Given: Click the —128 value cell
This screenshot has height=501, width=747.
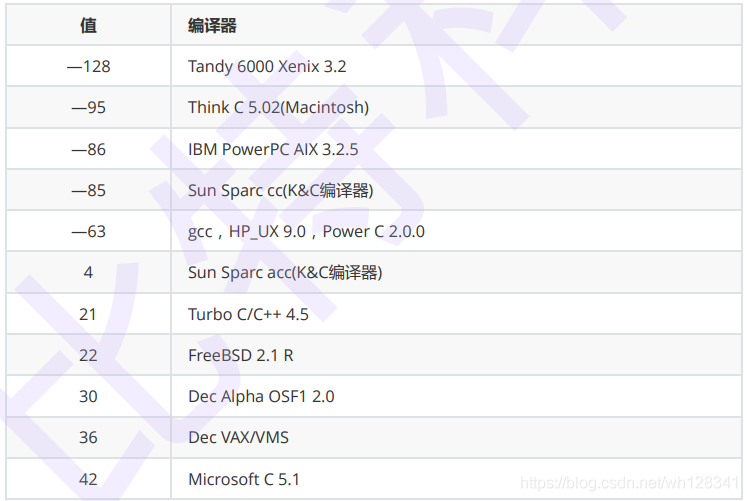Looking at the screenshot, I should tap(88, 67).
